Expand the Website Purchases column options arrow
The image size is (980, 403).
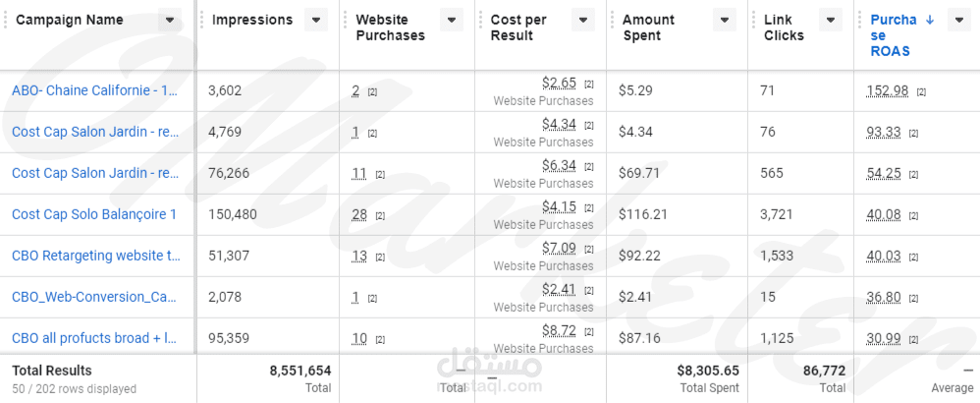[x=452, y=20]
